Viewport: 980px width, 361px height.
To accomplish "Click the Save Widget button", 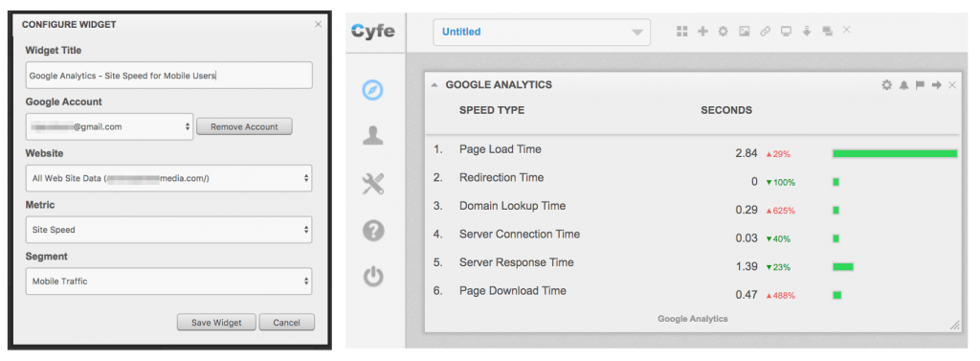I will [x=217, y=322].
